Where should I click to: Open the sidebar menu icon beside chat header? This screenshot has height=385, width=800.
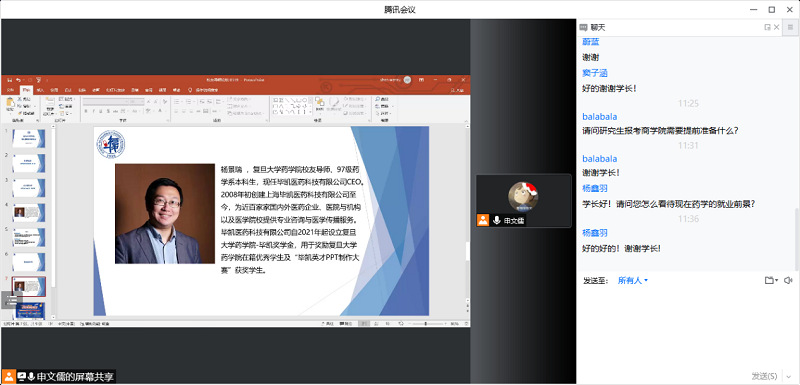pos(791,28)
